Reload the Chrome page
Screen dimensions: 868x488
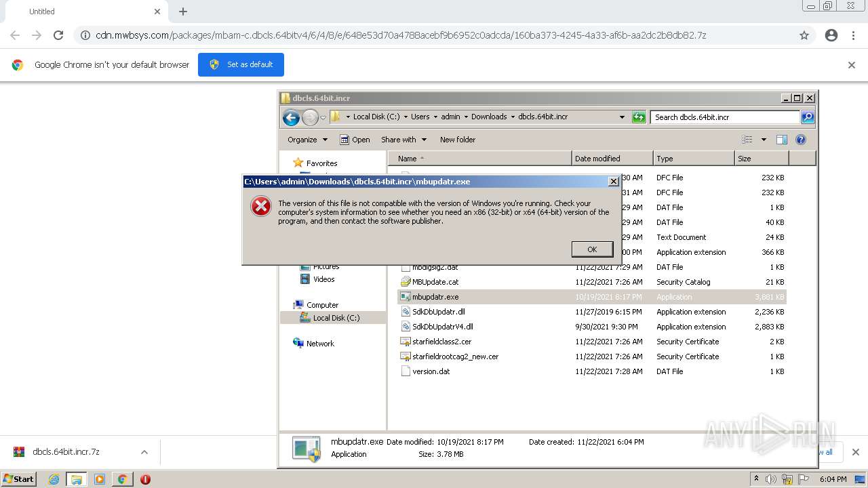click(58, 35)
